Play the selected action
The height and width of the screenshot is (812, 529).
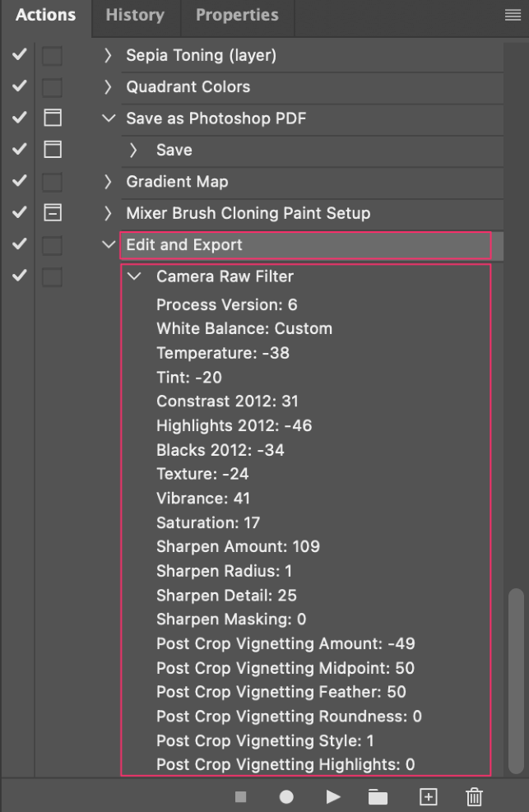pos(333,796)
